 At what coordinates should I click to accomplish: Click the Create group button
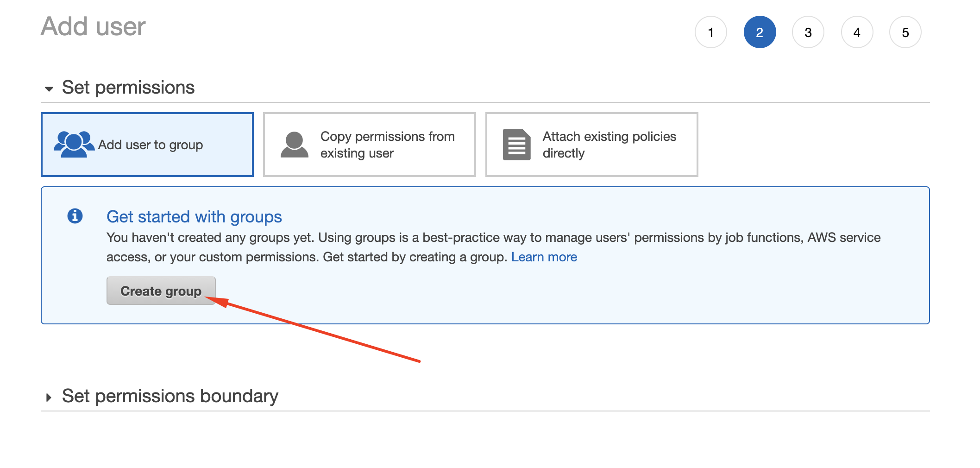pos(161,291)
